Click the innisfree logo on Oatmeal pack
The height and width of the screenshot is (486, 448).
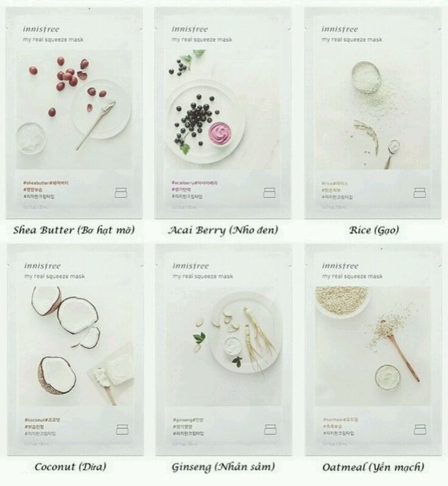tap(340, 266)
